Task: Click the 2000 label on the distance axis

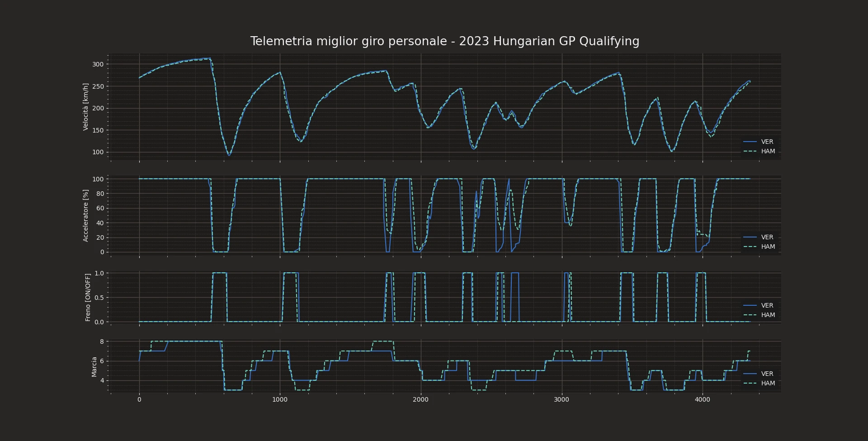Action: 421,399
